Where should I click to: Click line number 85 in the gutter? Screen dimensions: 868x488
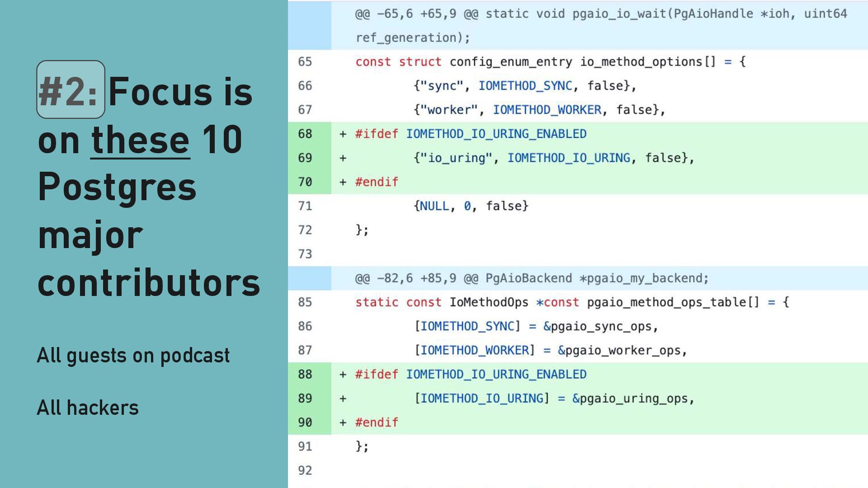click(x=305, y=302)
